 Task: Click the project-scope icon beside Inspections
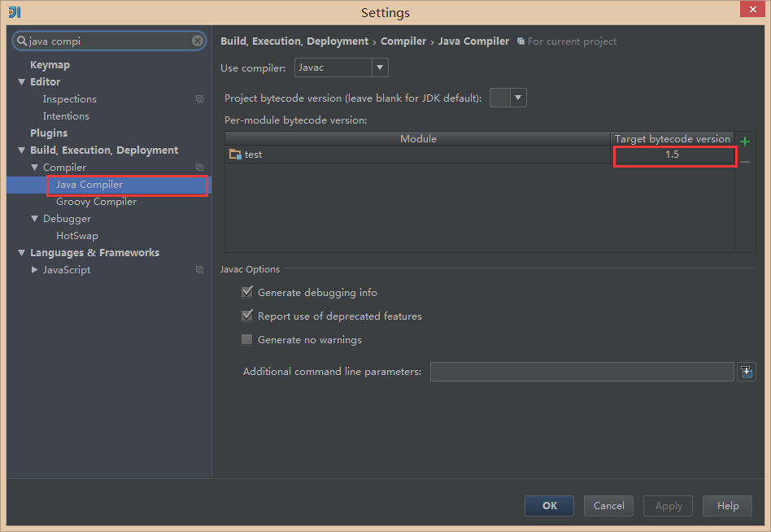coord(199,98)
